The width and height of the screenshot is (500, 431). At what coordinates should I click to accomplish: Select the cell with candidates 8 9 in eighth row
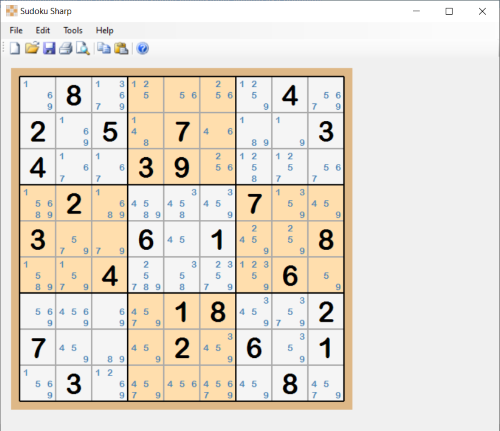(110, 347)
